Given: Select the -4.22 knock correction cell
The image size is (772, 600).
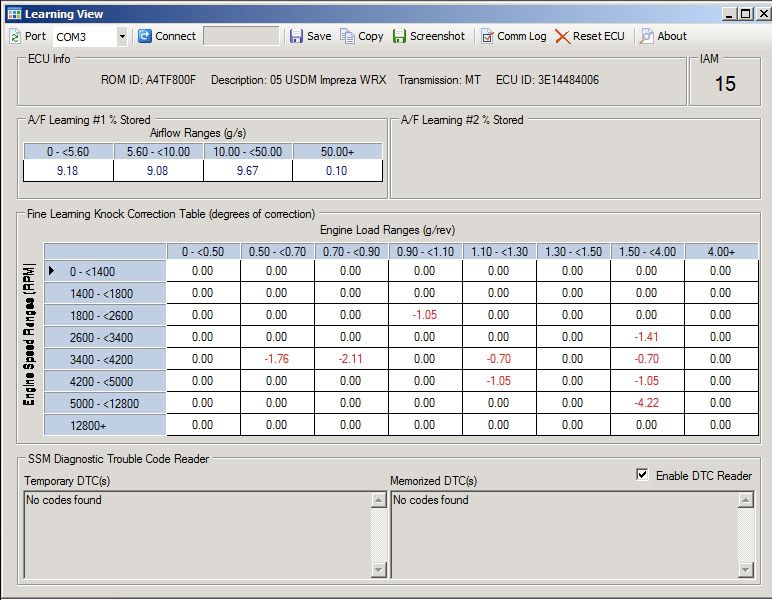Looking at the screenshot, I should [x=647, y=403].
